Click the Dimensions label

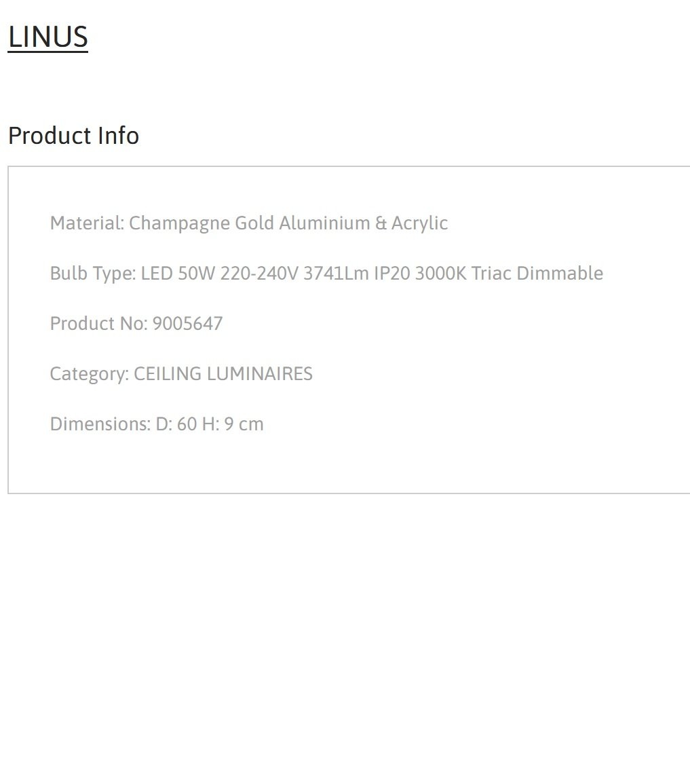tap(100, 424)
